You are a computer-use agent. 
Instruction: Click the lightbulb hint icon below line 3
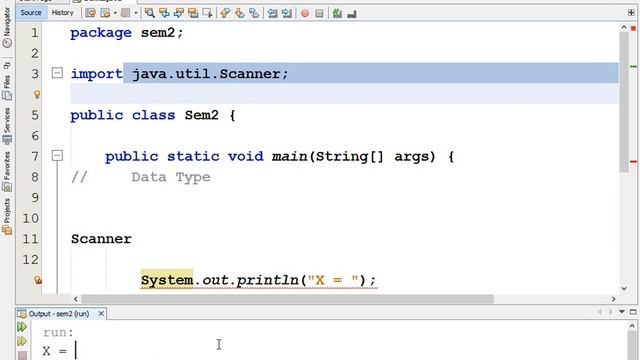click(37, 94)
